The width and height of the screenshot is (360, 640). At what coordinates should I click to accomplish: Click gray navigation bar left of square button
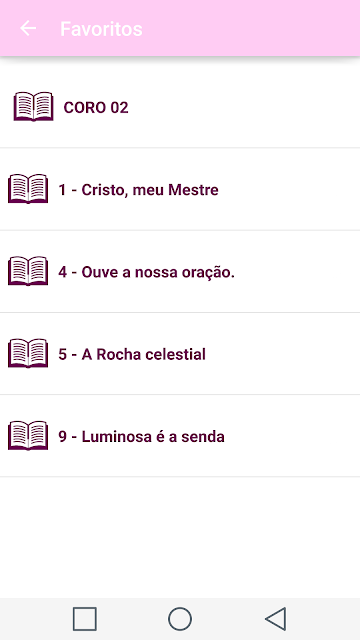[x=35, y=619]
